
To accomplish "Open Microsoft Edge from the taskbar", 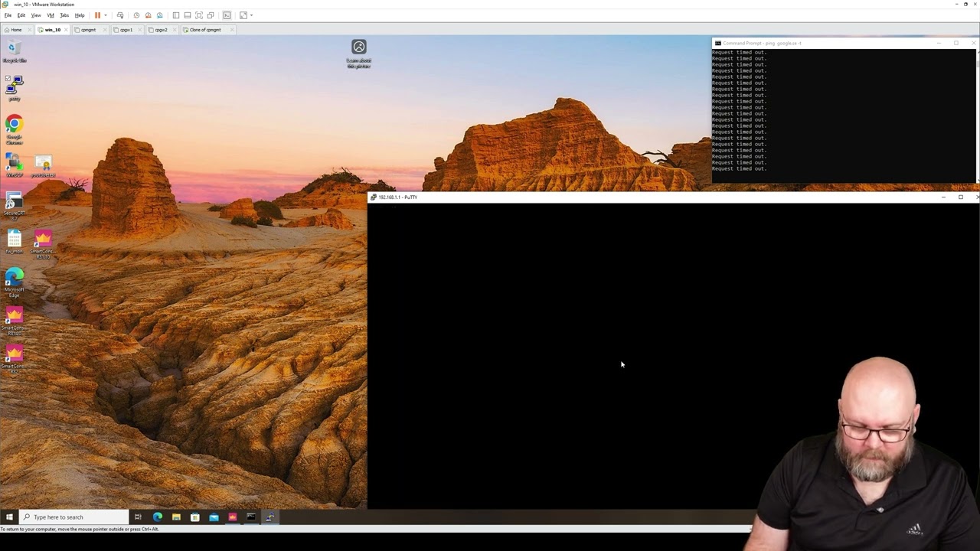I will coord(158,517).
